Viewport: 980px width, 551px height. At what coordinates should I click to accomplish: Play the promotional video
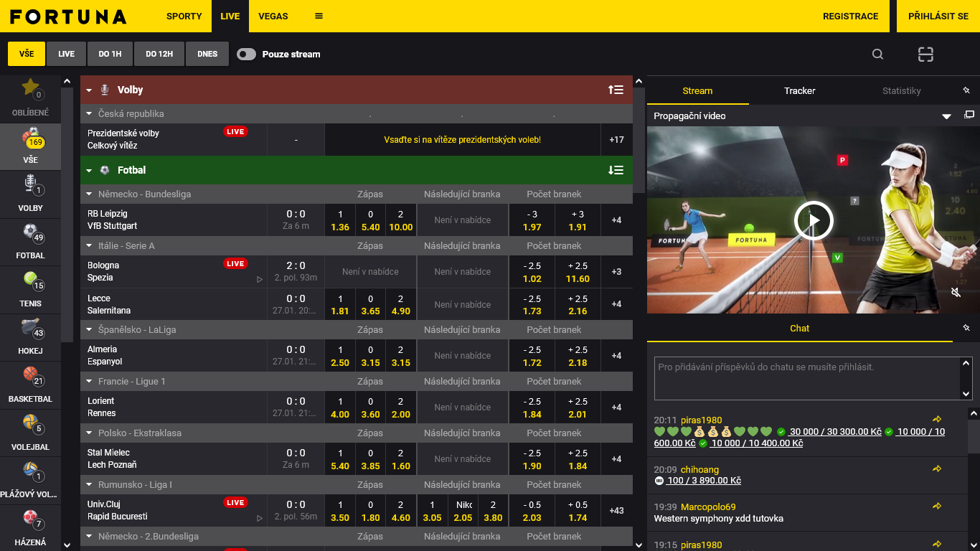[x=814, y=220]
